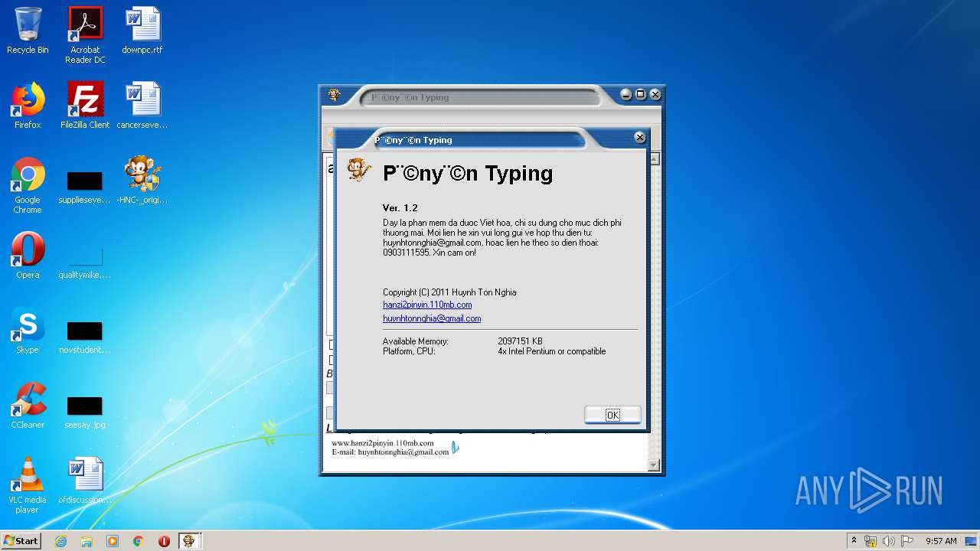This screenshot has width=980, height=551.
Task: Maximize the main typing window
Action: click(641, 95)
